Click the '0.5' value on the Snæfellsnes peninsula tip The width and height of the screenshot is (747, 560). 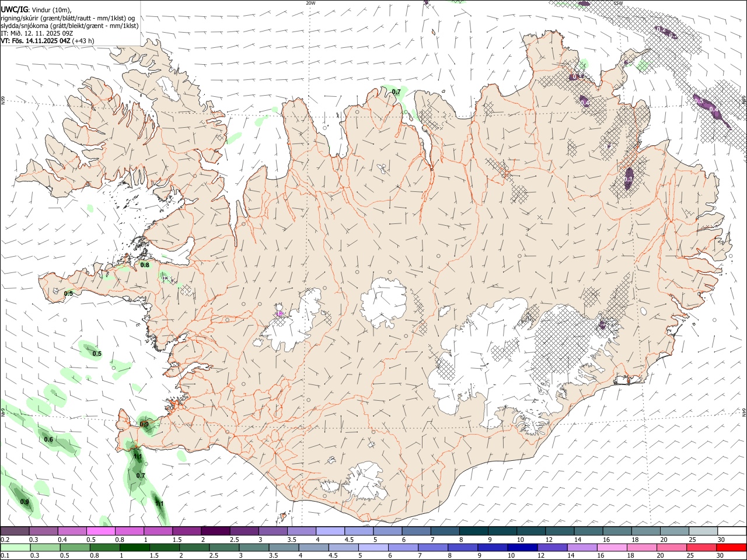tap(69, 293)
